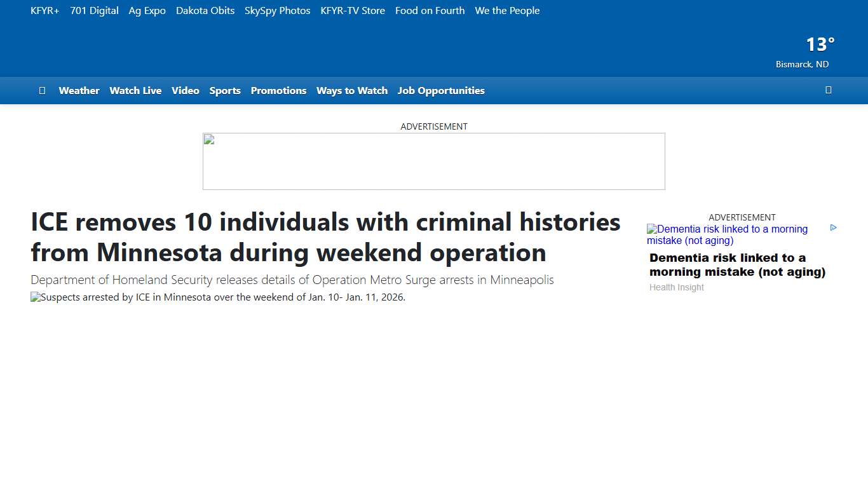Browse SkySpy Photos
Screen dimensions: 868x488
click(x=277, y=10)
